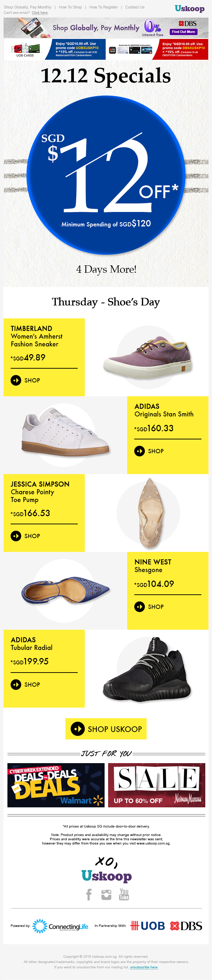Click arrow icon under Adidas Stan Smith
This screenshot has height=980, width=212.
pyautogui.click(x=140, y=451)
